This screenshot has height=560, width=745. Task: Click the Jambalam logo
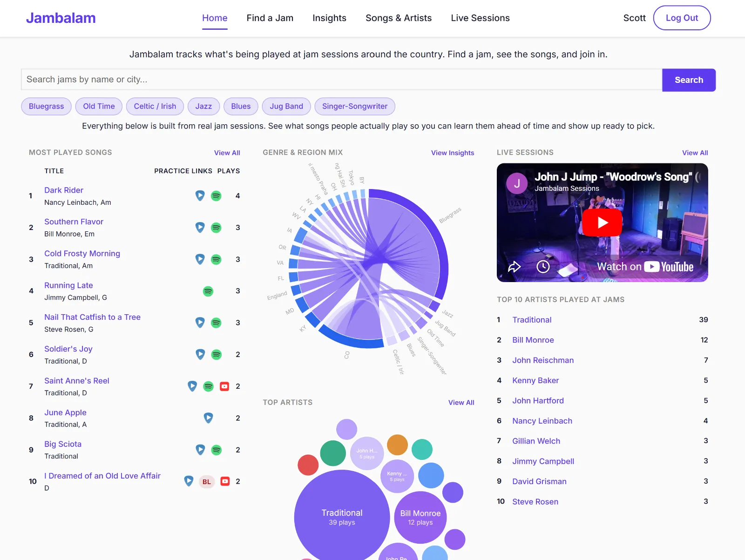tap(61, 18)
